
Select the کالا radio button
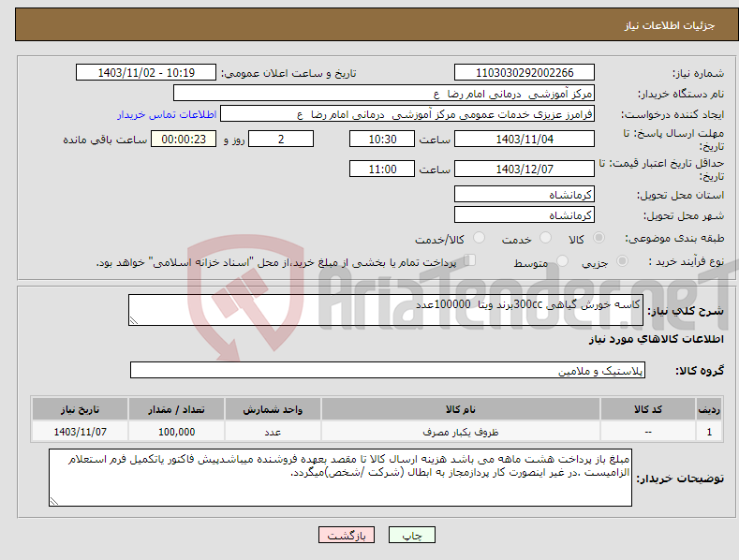(x=599, y=238)
